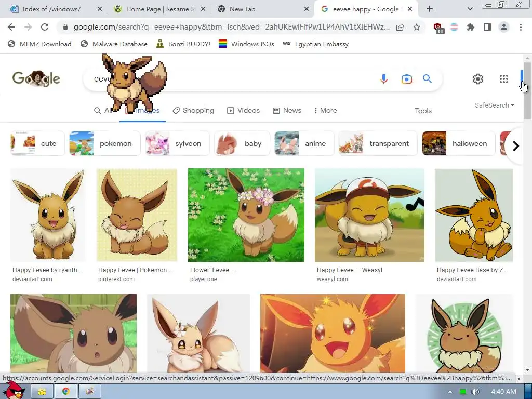Filter results by the halloween chip
Image resolution: width=532 pixels, height=399 pixels.
(x=459, y=143)
